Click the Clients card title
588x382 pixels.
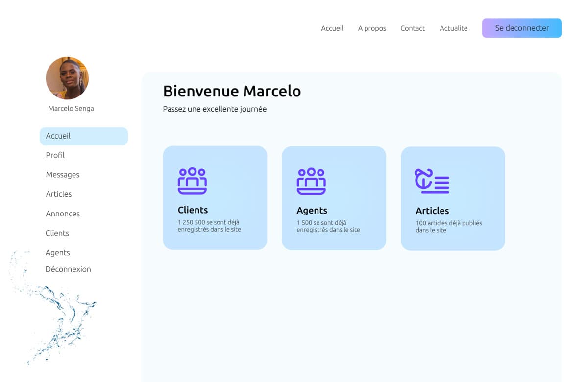click(193, 210)
